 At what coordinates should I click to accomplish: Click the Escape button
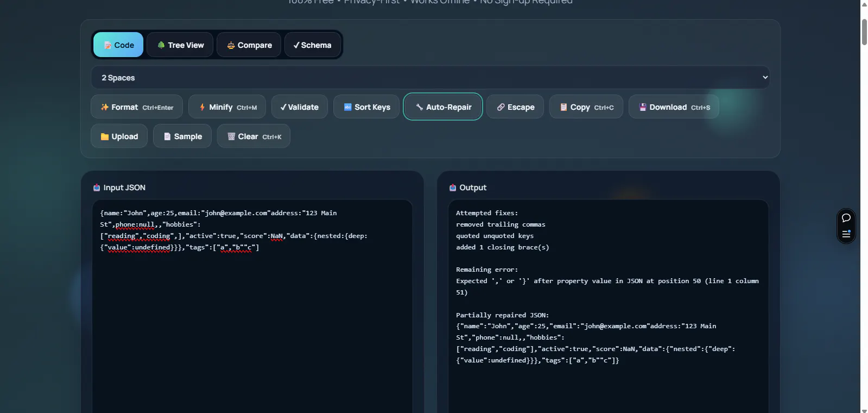[515, 107]
